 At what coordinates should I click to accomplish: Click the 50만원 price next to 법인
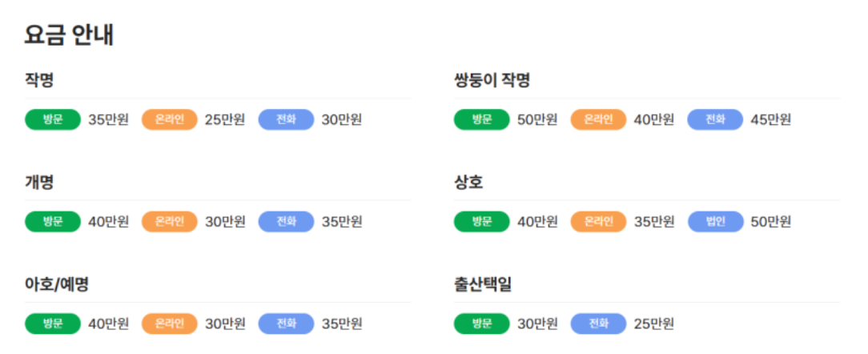click(771, 222)
